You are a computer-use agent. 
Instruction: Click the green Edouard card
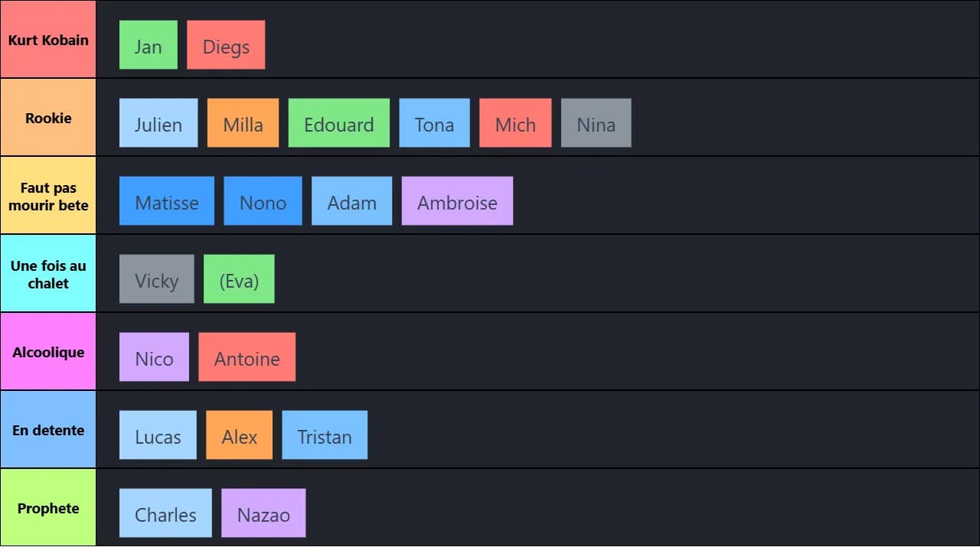[x=338, y=123]
